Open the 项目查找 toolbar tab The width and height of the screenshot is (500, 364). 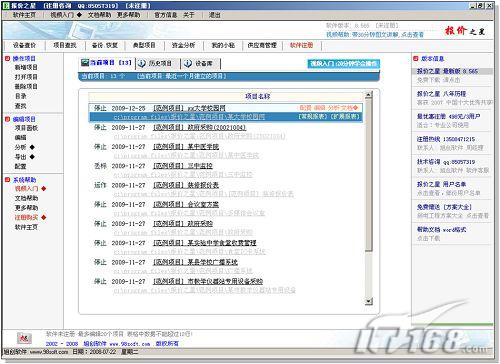tap(65, 45)
